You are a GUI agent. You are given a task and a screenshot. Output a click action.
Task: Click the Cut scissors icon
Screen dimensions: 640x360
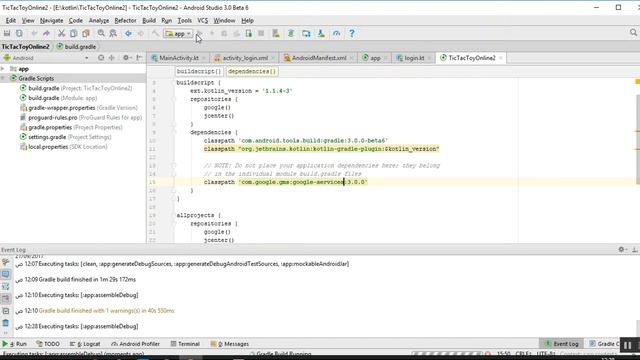pos(61,33)
